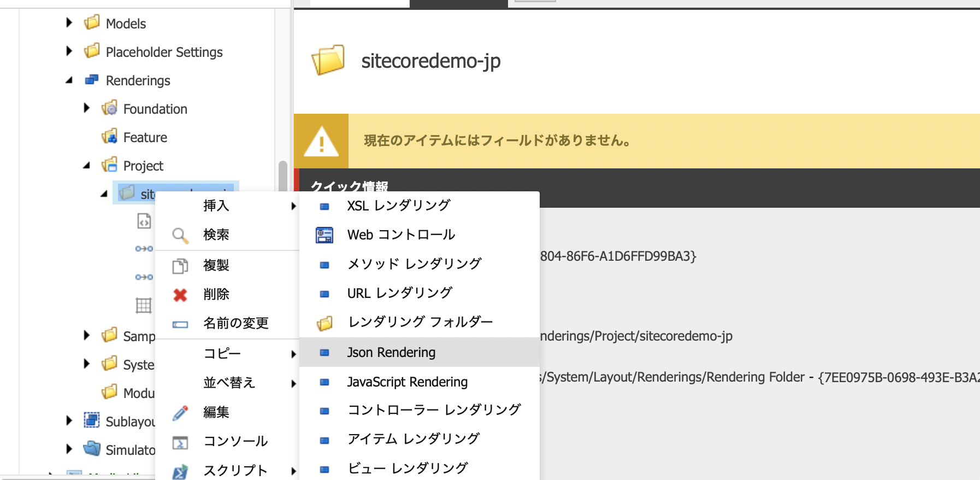This screenshot has width=980, height=480.
Task: Click the XSL レンダリング item icon
Action: (324, 207)
